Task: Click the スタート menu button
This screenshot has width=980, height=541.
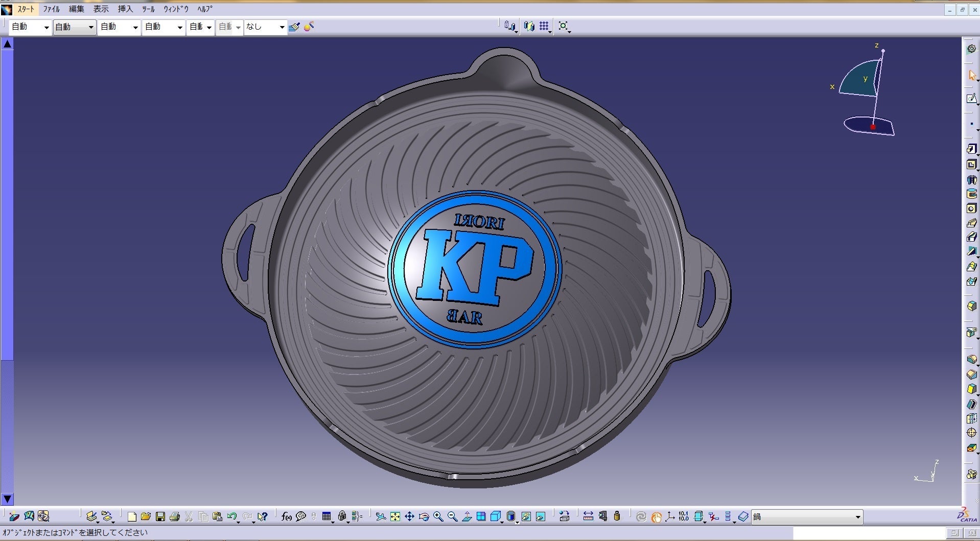Action: coord(26,9)
